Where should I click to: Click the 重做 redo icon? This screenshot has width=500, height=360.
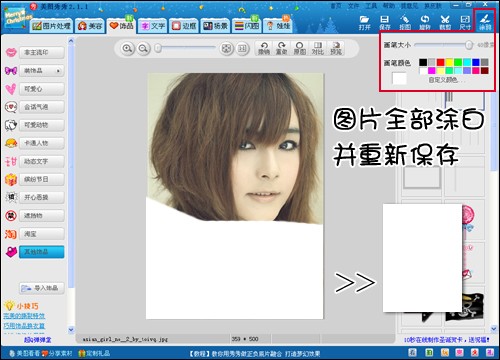[x=281, y=49]
